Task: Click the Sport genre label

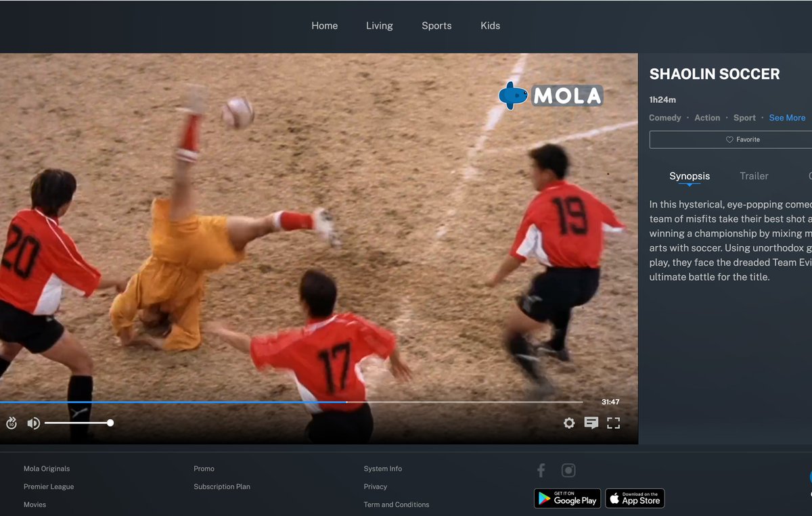Action: tap(744, 118)
